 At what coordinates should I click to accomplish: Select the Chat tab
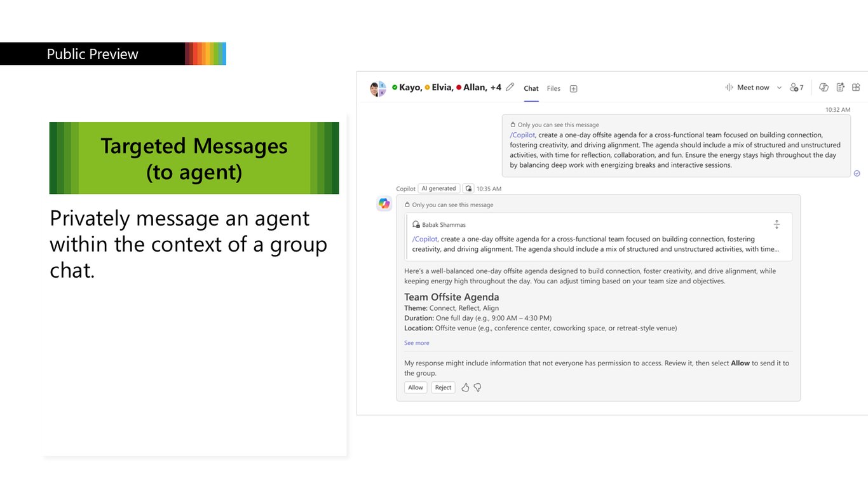pyautogui.click(x=531, y=89)
